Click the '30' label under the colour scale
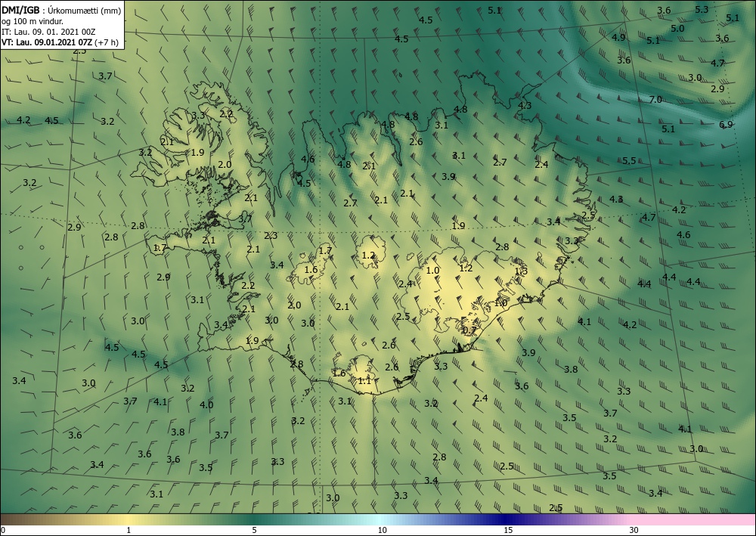Viewport: 756px width, 536px height. [634, 531]
